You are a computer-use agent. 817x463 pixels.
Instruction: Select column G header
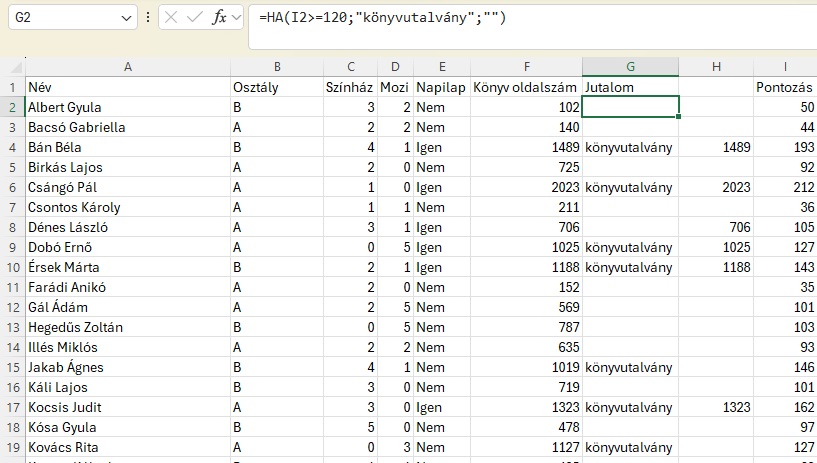tap(630, 67)
